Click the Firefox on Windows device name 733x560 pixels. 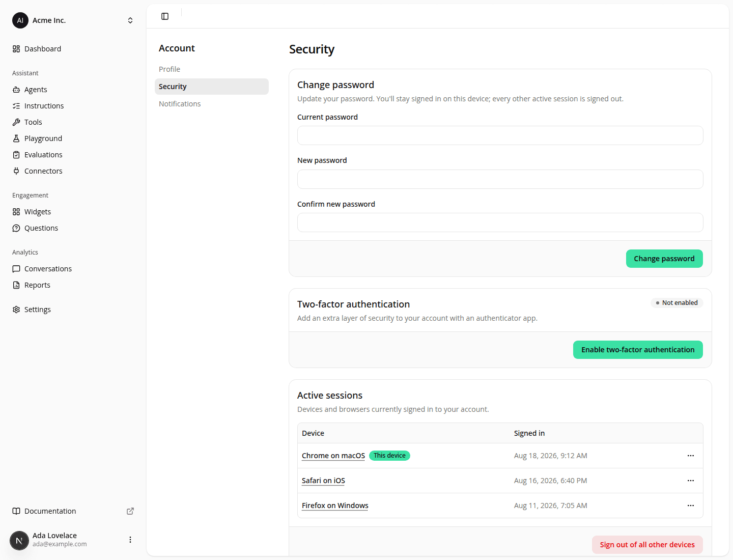coord(335,506)
